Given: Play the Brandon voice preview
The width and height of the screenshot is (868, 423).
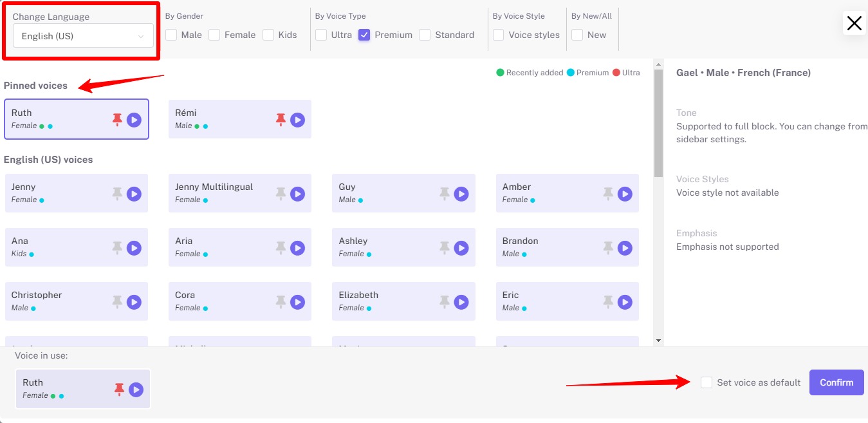Looking at the screenshot, I should point(625,248).
